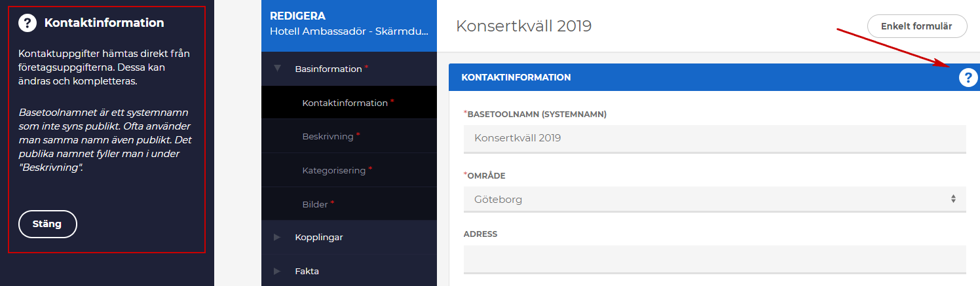The width and height of the screenshot is (980, 286).
Task: Focus the empty Adress field
Action: tap(714, 259)
